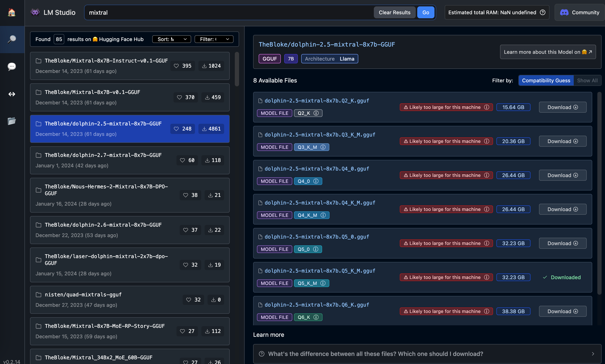Image resolution: width=605 pixels, height=364 pixels.
Task: Enable the Compatibility Guess filter
Action: tap(546, 80)
